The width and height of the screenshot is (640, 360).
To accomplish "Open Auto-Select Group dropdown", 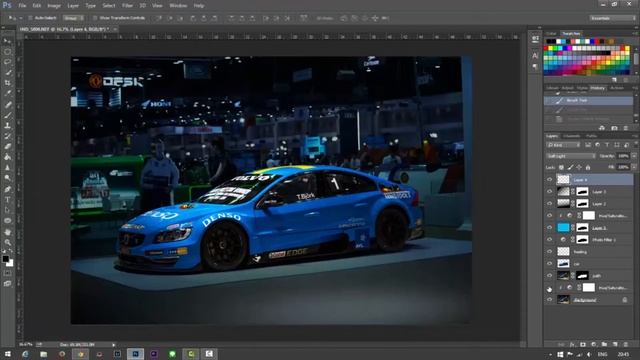I will point(73,18).
